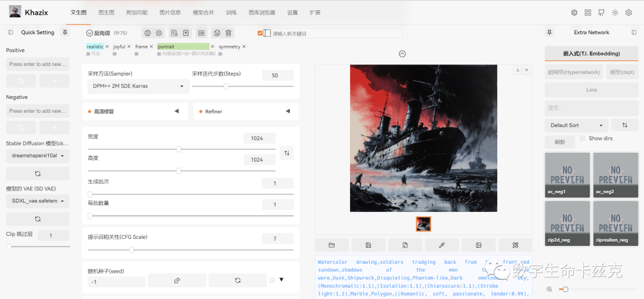Toggle the orange checkbox beside keyword input
The image size is (644, 299).
(260, 33)
